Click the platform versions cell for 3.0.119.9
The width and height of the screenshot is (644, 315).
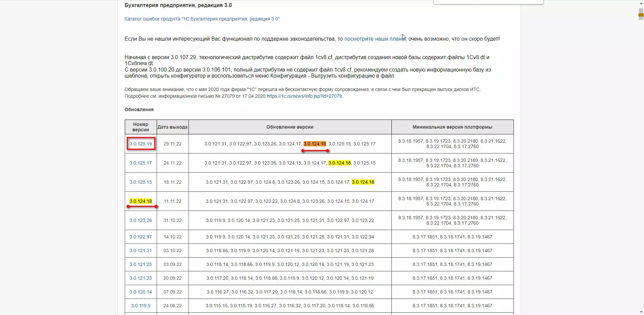[x=452, y=306]
